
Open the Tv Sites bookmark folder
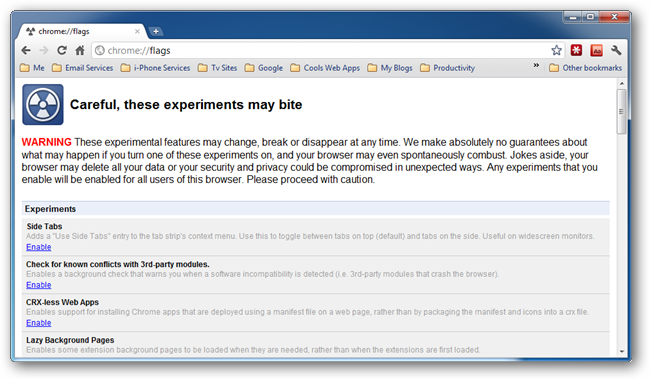pos(218,68)
